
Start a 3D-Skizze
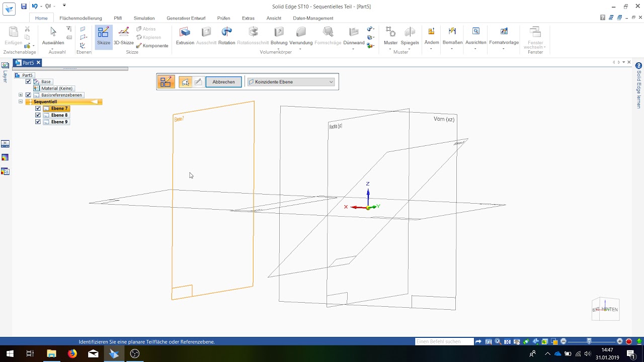pos(124,36)
